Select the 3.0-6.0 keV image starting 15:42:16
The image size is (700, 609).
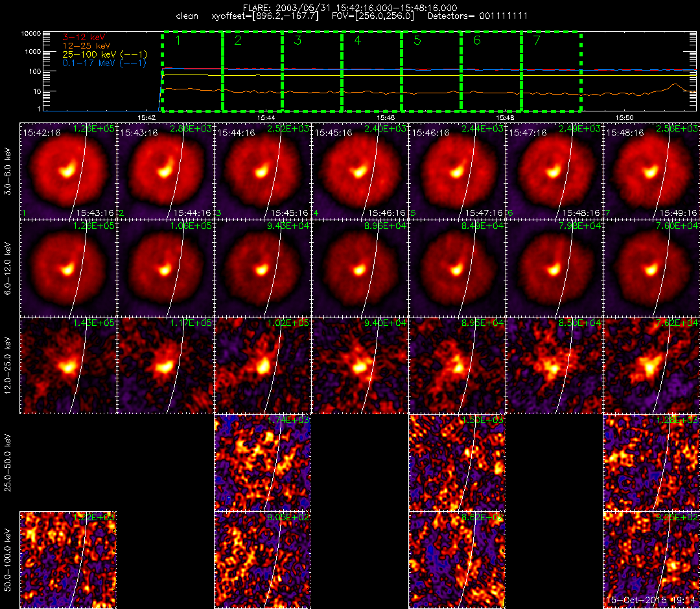[68, 171]
